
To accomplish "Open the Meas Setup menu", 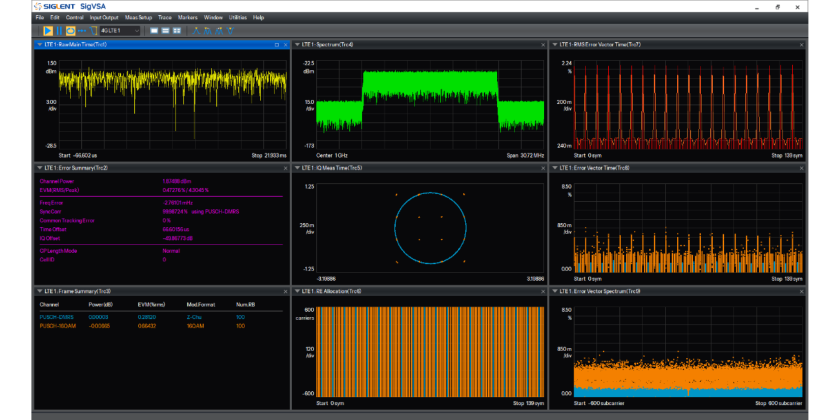I will pyautogui.click(x=138, y=18).
